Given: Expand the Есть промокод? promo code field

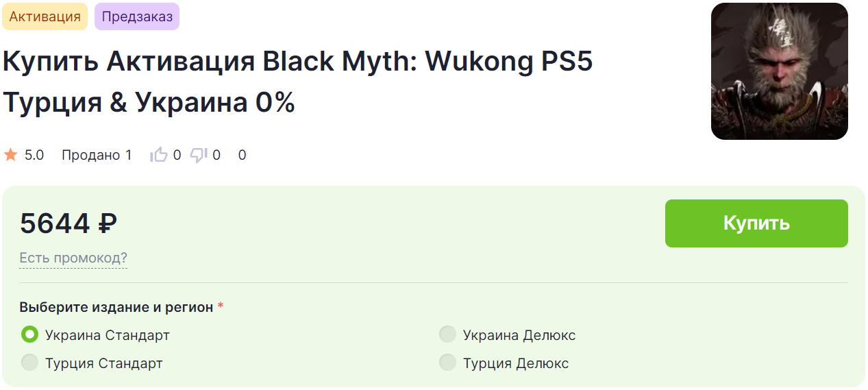Looking at the screenshot, I should [x=73, y=258].
